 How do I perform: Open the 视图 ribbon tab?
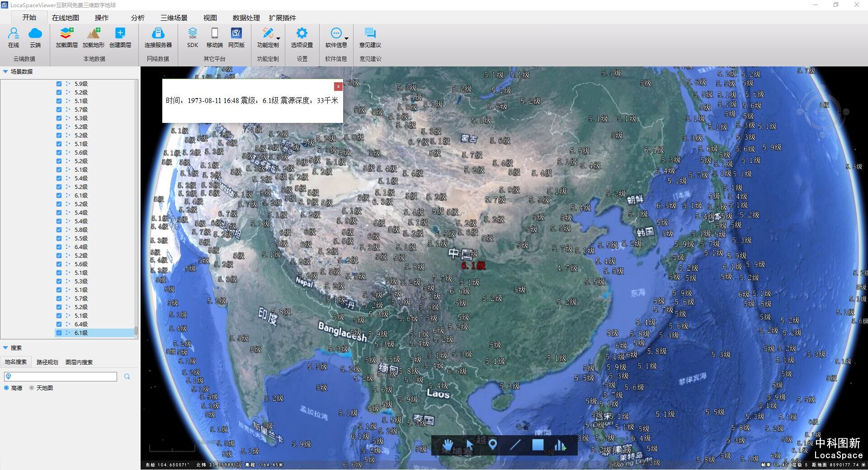(x=210, y=18)
